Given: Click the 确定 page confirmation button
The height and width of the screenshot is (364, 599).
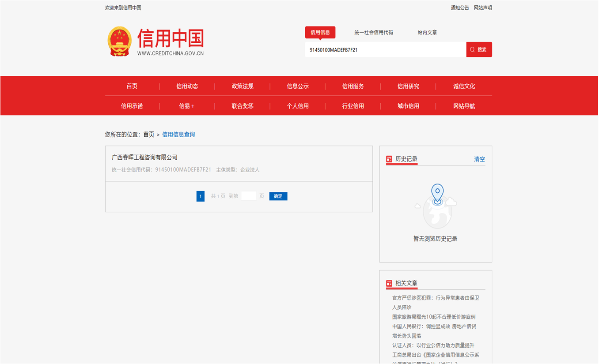Looking at the screenshot, I should (278, 196).
